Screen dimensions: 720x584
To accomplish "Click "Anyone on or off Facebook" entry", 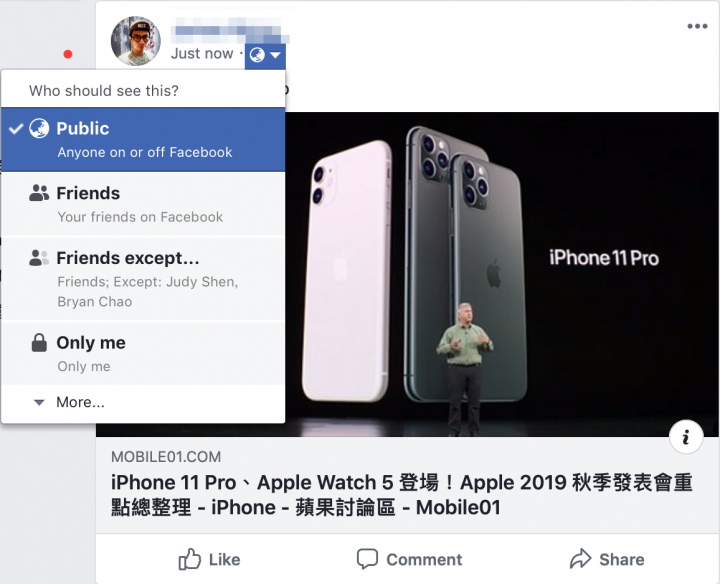I will 145,152.
